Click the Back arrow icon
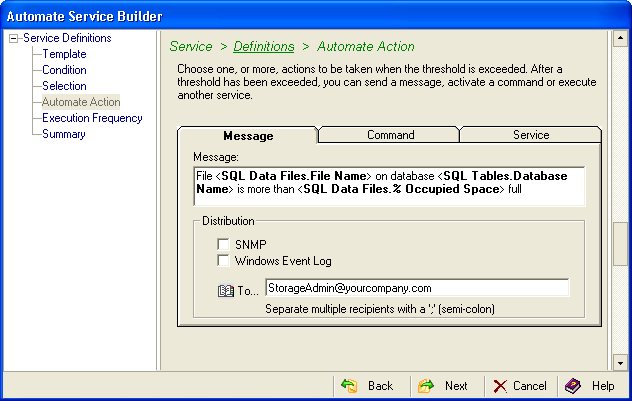632x401 pixels. point(349,386)
